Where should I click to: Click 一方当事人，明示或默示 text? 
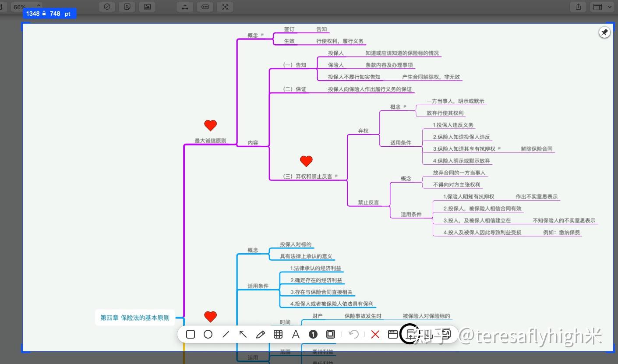[x=456, y=101]
